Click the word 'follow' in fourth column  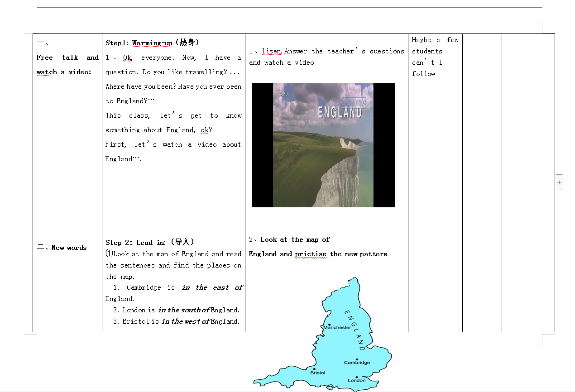tap(423, 74)
